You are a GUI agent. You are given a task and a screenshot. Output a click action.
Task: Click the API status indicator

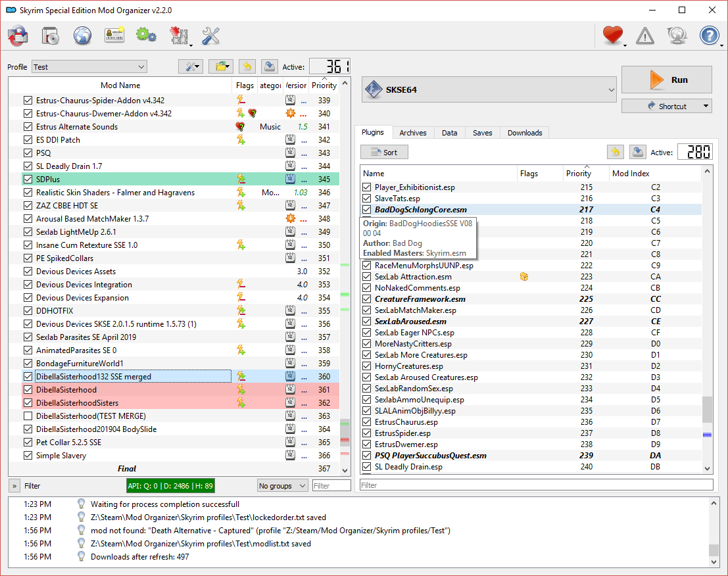pos(170,486)
